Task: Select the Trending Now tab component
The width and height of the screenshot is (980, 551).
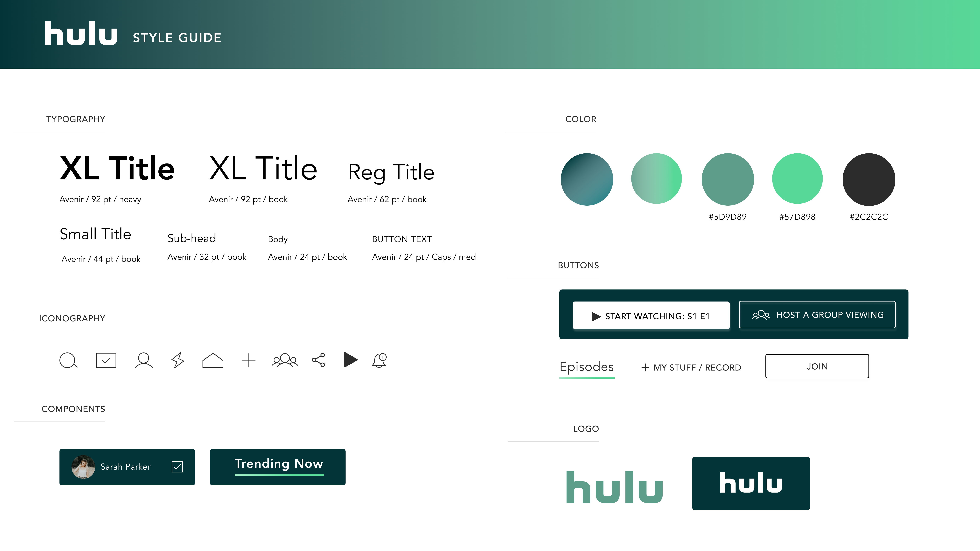Action: pos(278,467)
